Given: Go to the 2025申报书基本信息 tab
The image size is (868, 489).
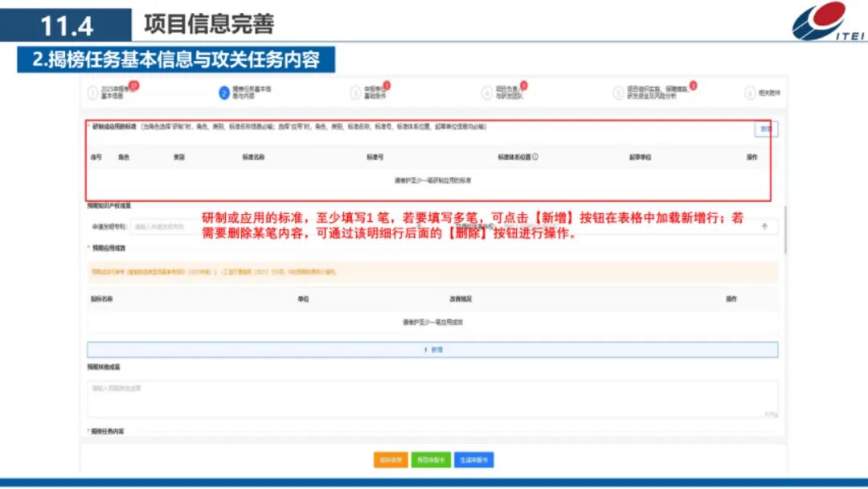Looking at the screenshot, I should (114, 91).
